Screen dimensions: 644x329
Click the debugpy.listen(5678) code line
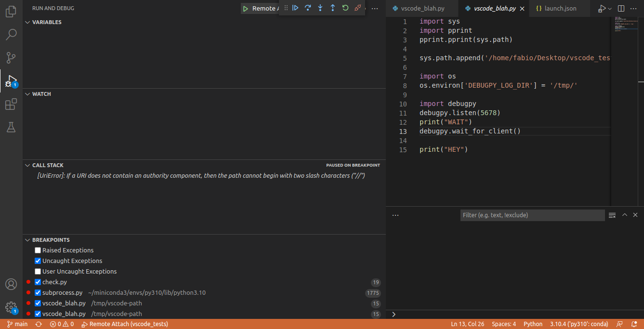click(x=460, y=113)
